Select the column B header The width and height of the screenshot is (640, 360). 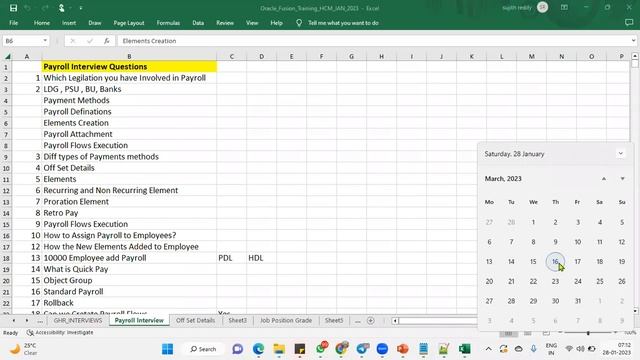pos(129,56)
